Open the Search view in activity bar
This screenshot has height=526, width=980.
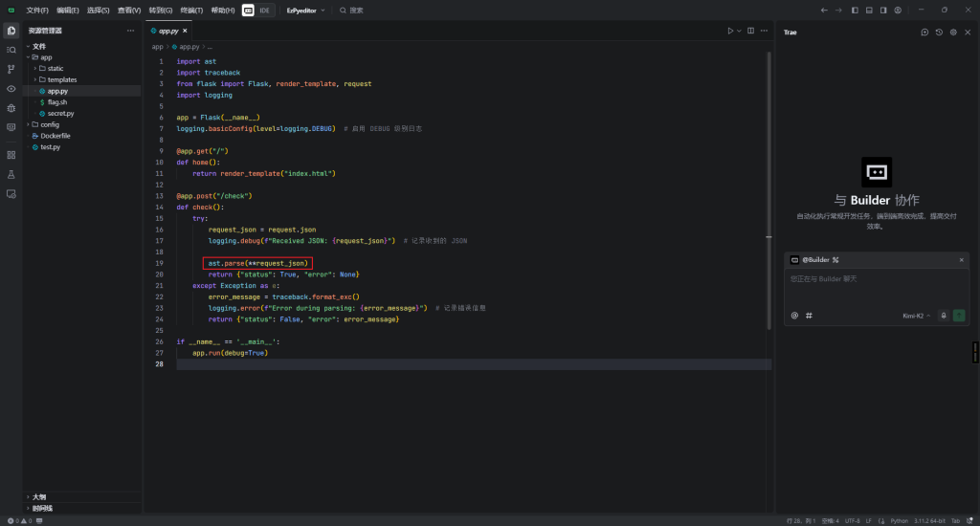pos(11,49)
